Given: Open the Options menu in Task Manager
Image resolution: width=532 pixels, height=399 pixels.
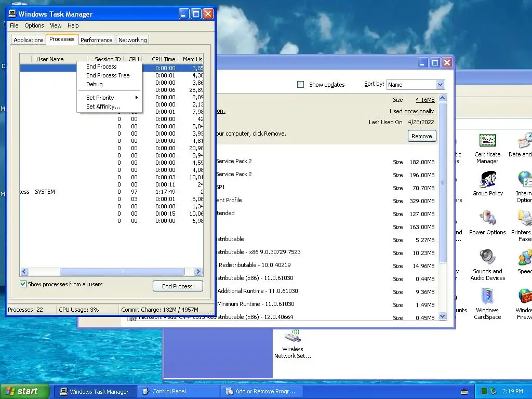Looking at the screenshot, I should (34, 25).
